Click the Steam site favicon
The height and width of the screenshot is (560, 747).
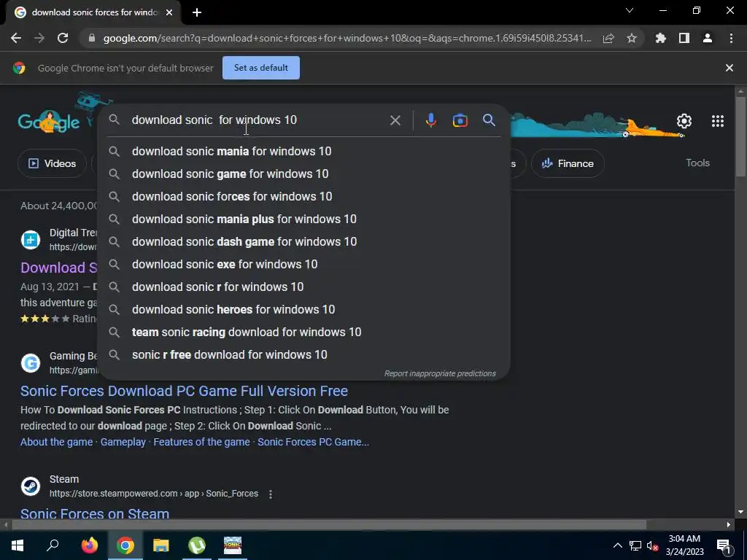click(x=31, y=486)
